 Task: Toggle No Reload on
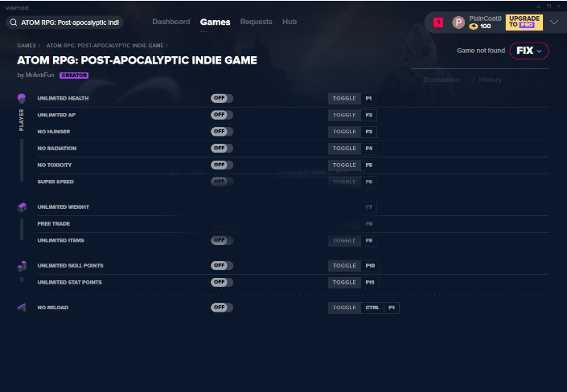(222, 308)
